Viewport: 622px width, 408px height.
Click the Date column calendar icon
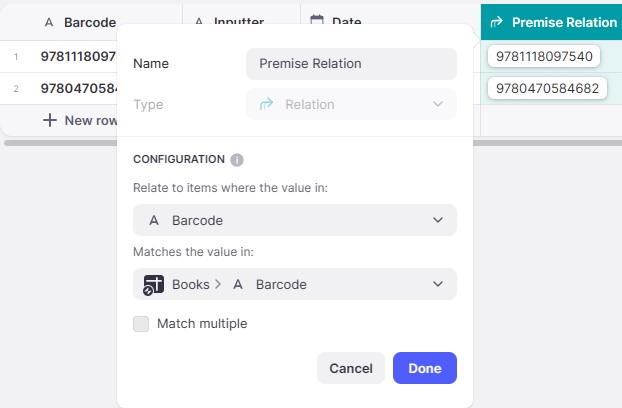pyautogui.click(x=317, y=21)
